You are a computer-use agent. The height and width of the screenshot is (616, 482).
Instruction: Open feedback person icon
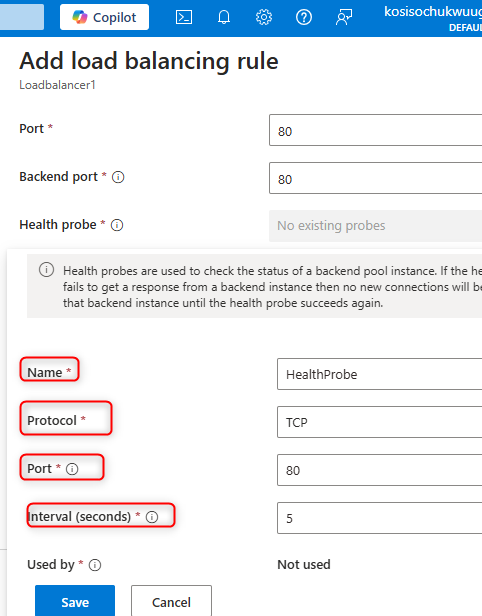pos(344,17)
